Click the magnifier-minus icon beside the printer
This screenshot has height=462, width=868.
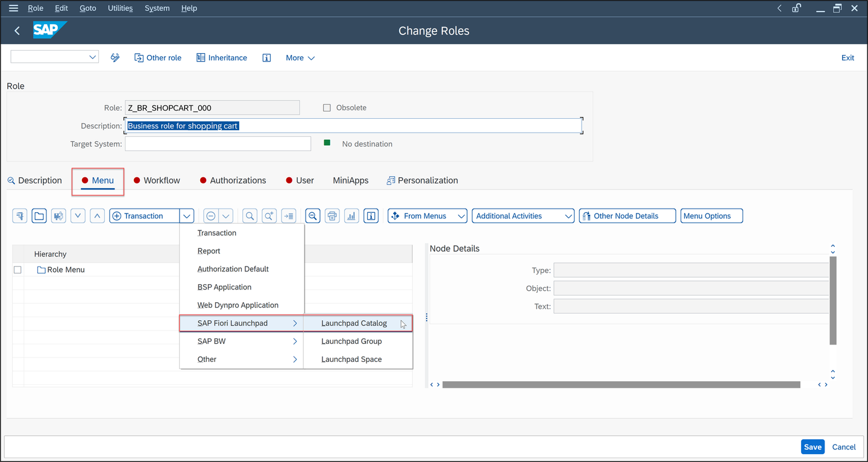pyautogui.click(x=313, y=216)
